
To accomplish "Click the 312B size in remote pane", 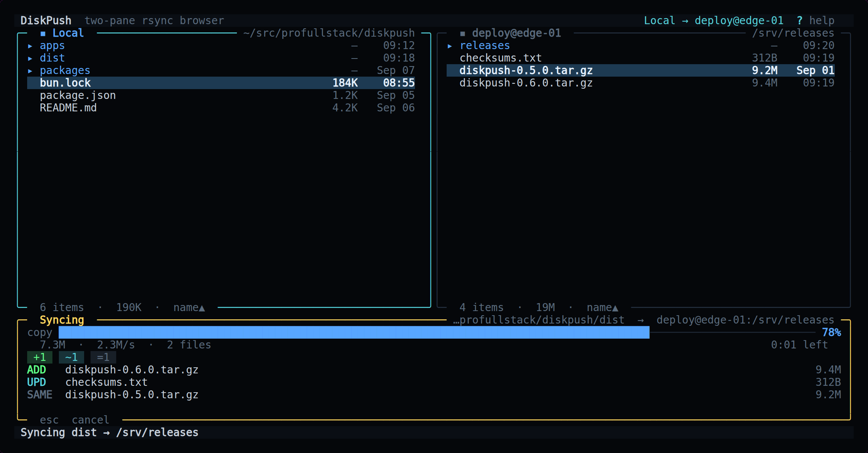I will pyautogui.click(x=765, y=58).
